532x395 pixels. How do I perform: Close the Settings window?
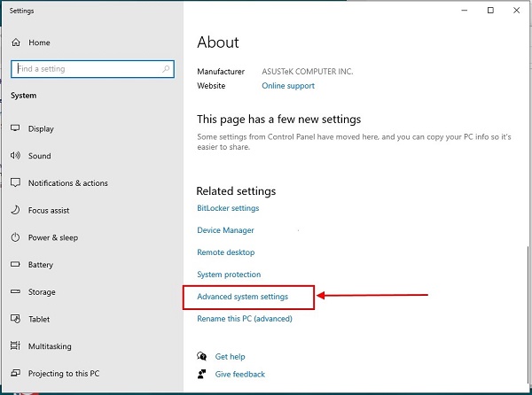click(x=516, y=11)
